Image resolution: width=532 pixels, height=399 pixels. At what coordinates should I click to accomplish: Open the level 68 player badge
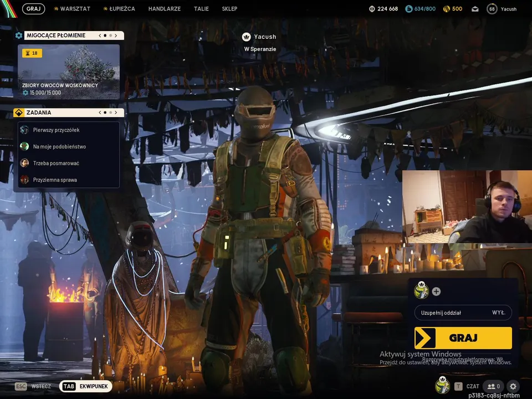(x=492, y=9)
